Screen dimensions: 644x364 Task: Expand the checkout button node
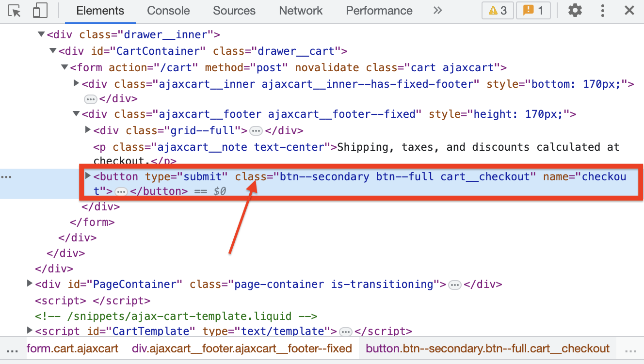(x=88, y=175)
